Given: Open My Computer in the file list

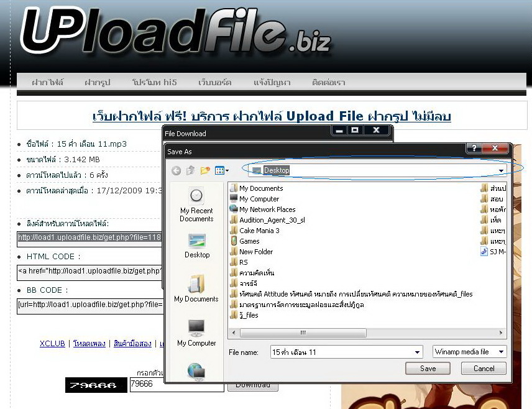Looking at the screenshot, I should pos(254,198).
